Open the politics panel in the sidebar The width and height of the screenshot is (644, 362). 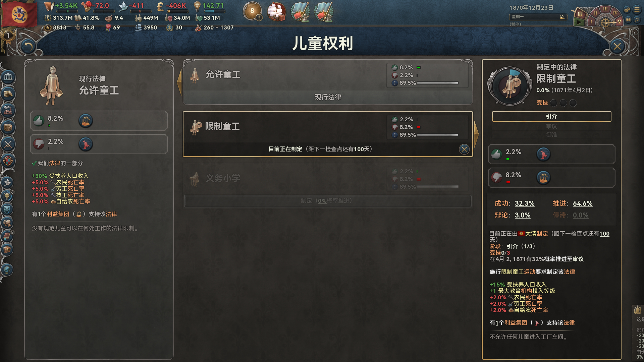8,77
